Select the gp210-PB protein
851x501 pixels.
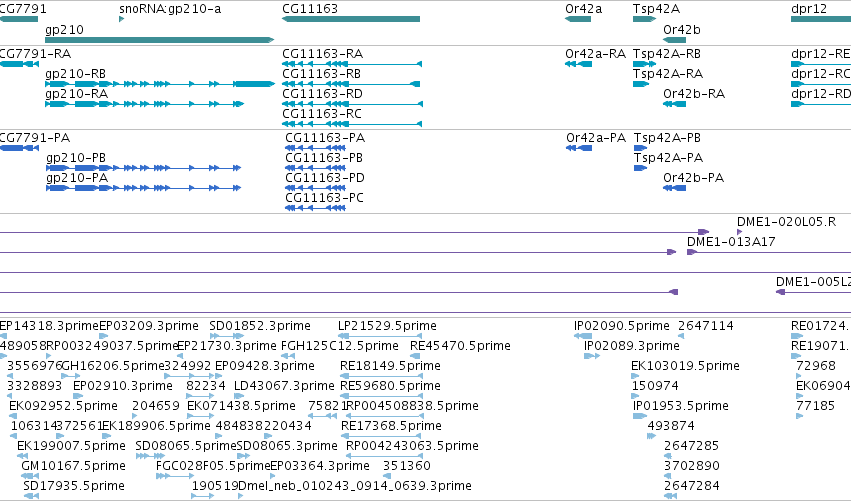[144, 168]
